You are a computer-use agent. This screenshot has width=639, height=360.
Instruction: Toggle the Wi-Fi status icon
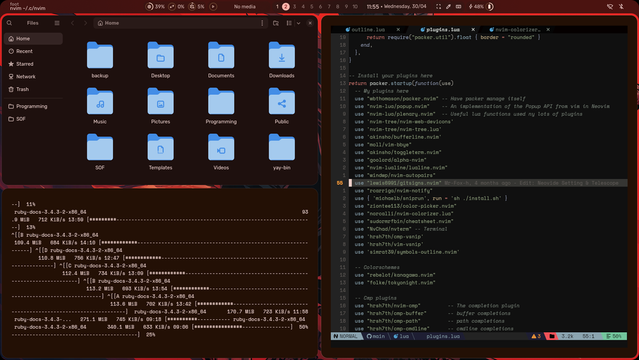click(x=610, y=7)
